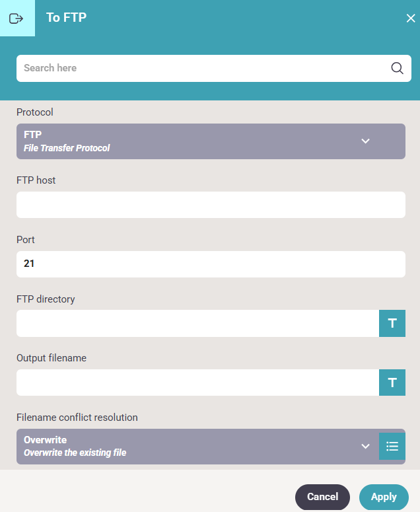The image size is (420, 512).
Task: Open list icon next to Overwrite dropdown
Action: pyautogui.click(x=392, y=446)
